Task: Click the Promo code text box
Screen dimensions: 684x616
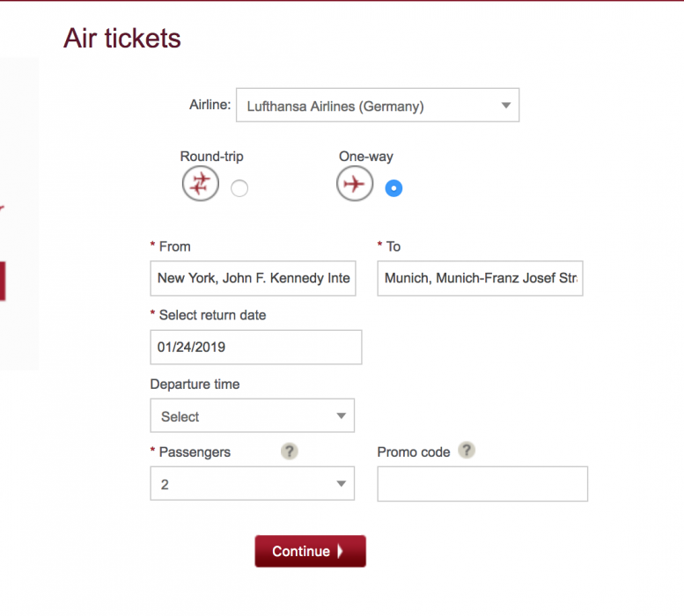Action: (482, 484)
